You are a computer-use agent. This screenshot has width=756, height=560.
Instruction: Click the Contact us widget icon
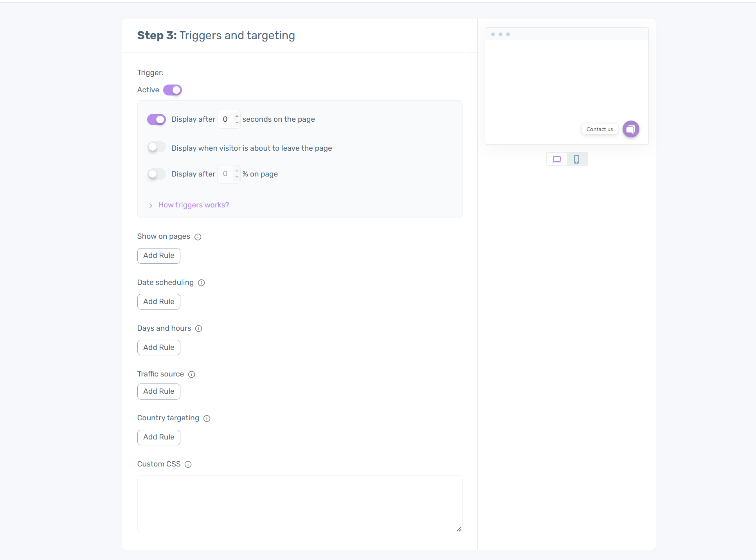(632, 129)
